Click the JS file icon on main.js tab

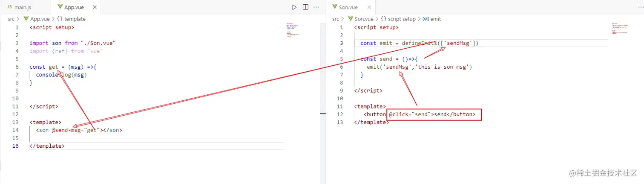[9, 7]
